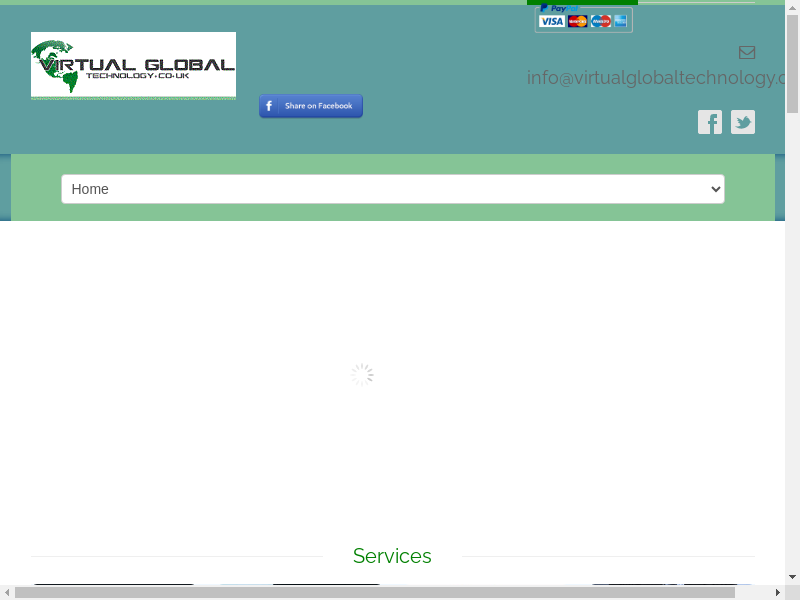
Task: Click the empty vertical scrollbar track below thumb
Action: (x=792, y=350)
